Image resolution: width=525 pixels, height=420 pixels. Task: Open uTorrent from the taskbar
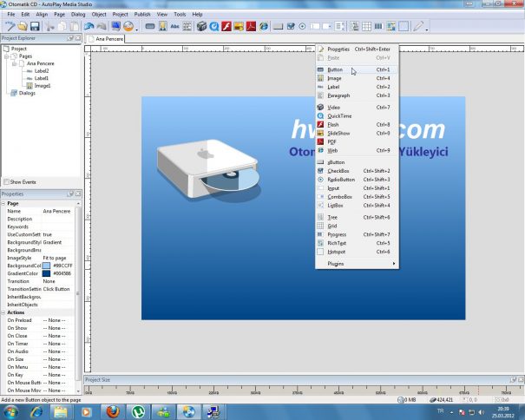138,411
